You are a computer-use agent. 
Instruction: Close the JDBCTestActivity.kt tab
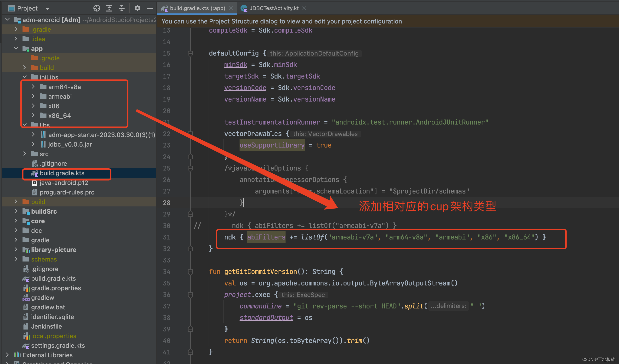tap(304, 8)
